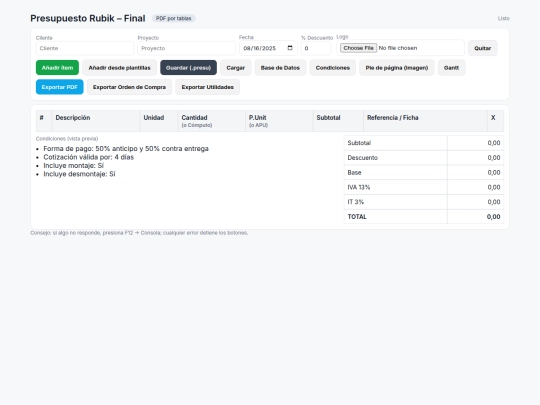
Task: Click the IT 3% row label
Action: (355, 202)
